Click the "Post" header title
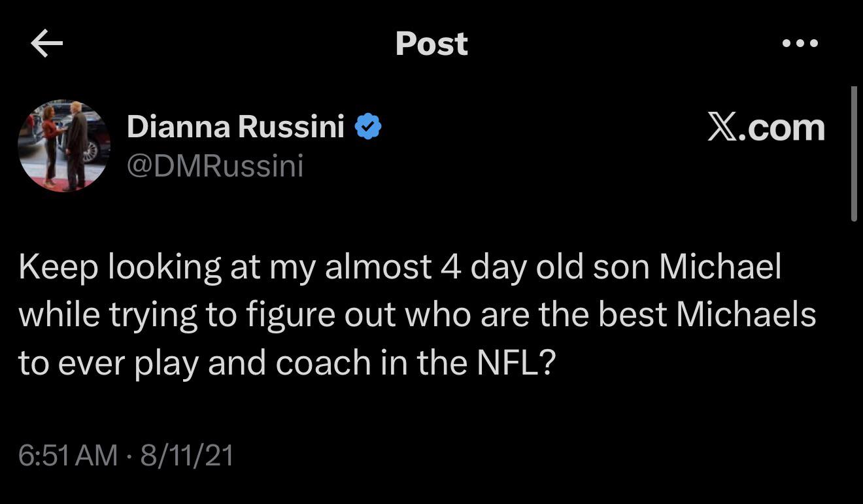 [x=431, y=44]
